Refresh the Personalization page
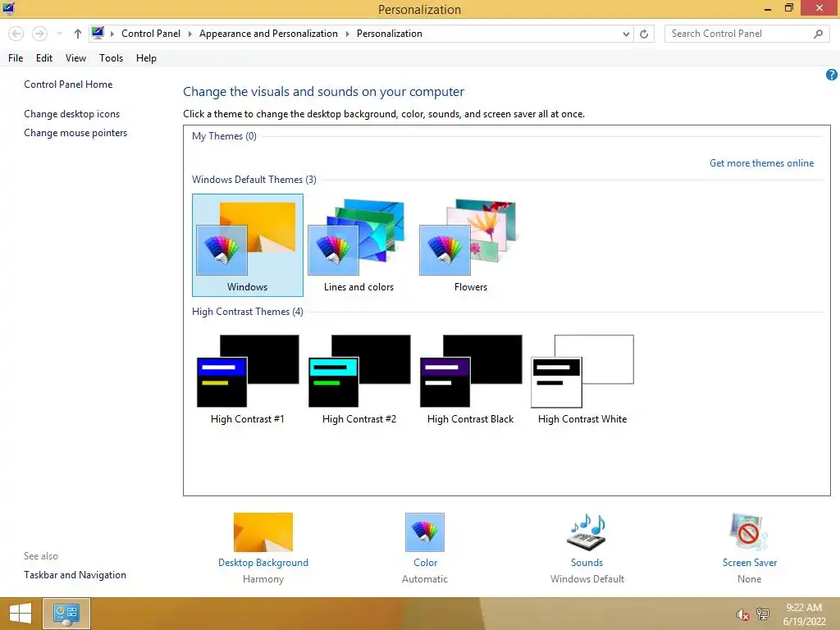Viewport: 840px width, 630px height. point(644,34)
